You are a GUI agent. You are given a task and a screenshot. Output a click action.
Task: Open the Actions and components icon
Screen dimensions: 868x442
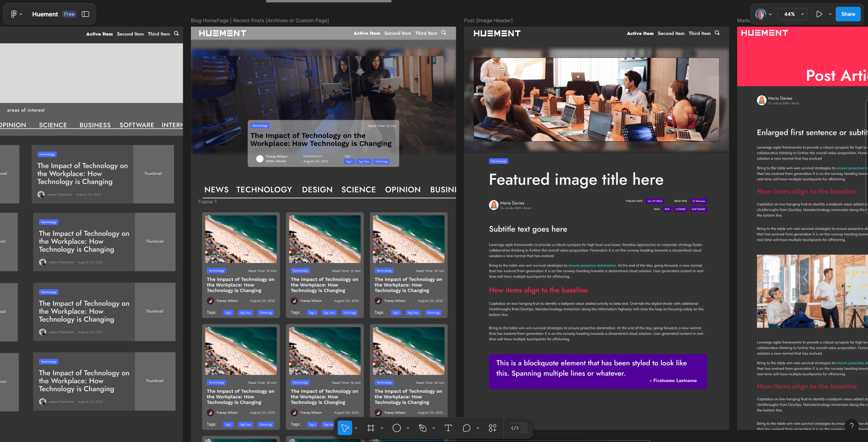point(492,428)
